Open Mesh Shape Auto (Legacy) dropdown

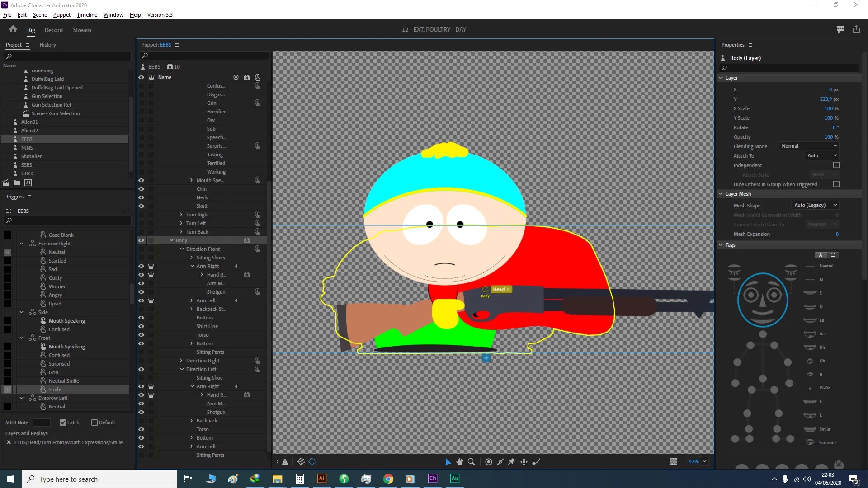tap(816, 205)
